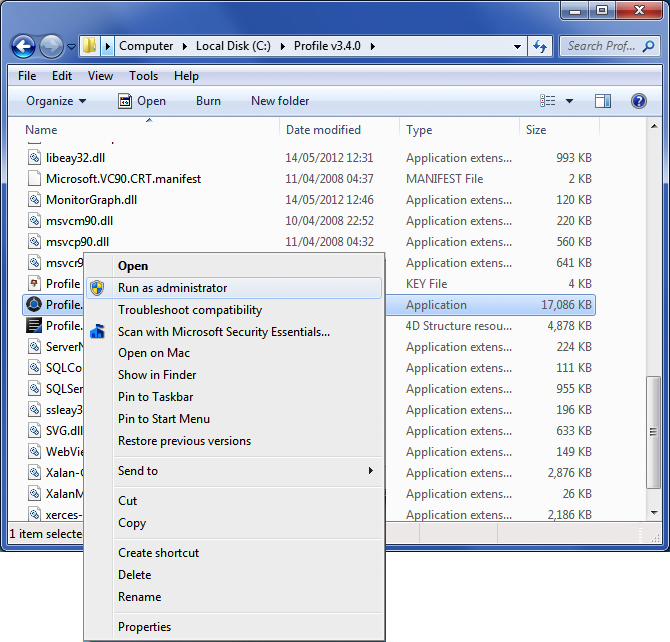Select the SVG.dll file icon
The height and width of the screenshot is (642, 670).
34,430
